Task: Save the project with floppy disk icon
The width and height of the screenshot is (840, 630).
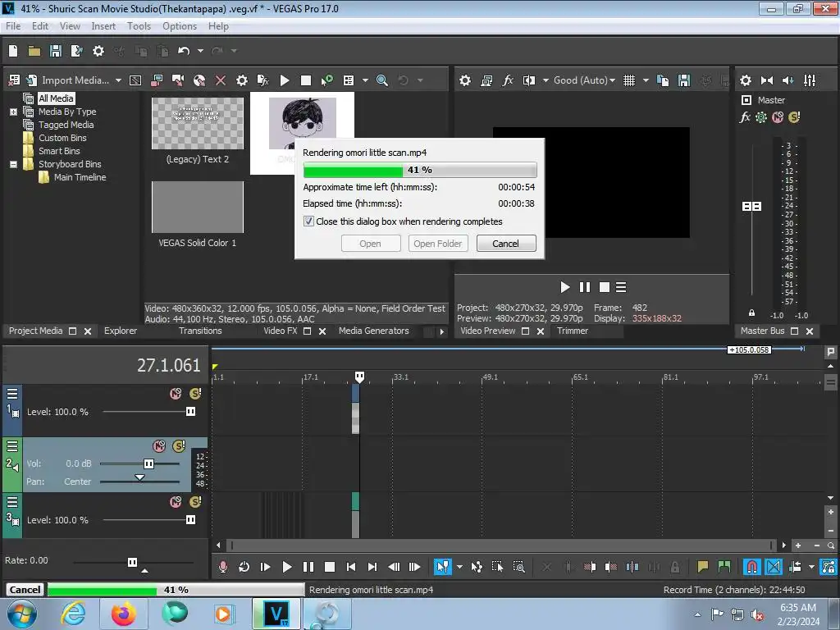Action: (x=55, y=51)
